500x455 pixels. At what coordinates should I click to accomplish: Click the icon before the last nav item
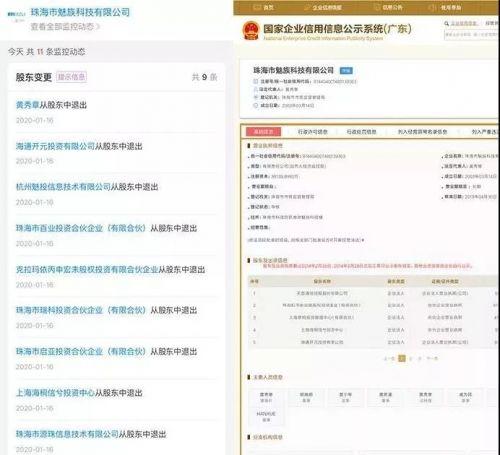432,7
